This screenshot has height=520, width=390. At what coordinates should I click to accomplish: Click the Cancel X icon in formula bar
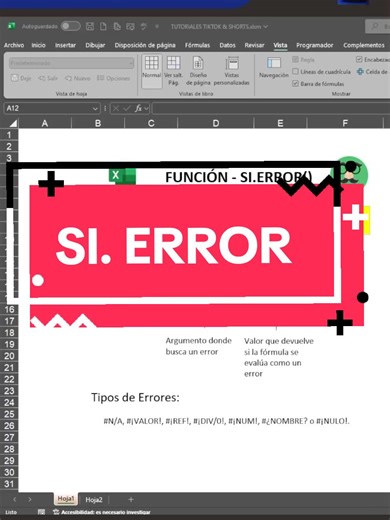[116, 108]
